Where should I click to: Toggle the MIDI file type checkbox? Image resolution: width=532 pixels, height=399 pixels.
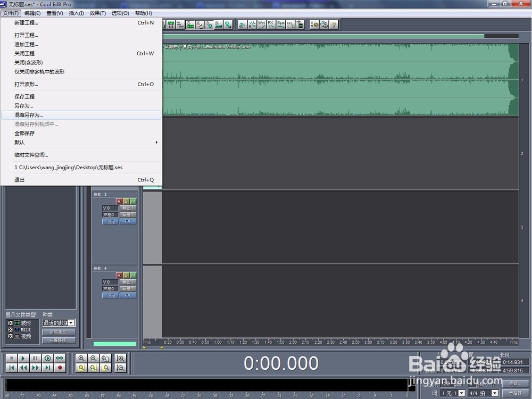tap(10, 329)
